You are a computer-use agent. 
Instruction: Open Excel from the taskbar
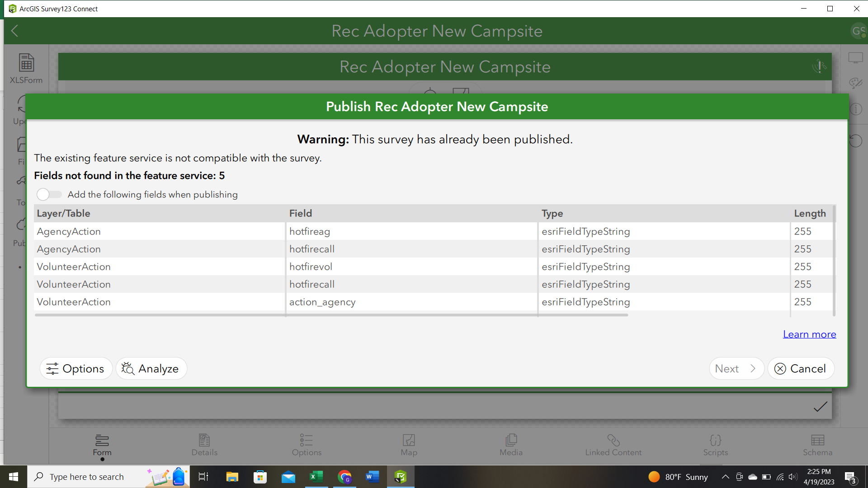(x=316, y=477)
